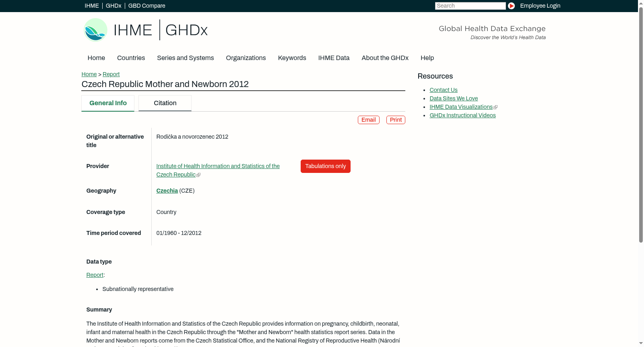The height and width of the screenshot is (347, 644).
Task: Click the Coverage type field label
Action: (x=106, y=212)
